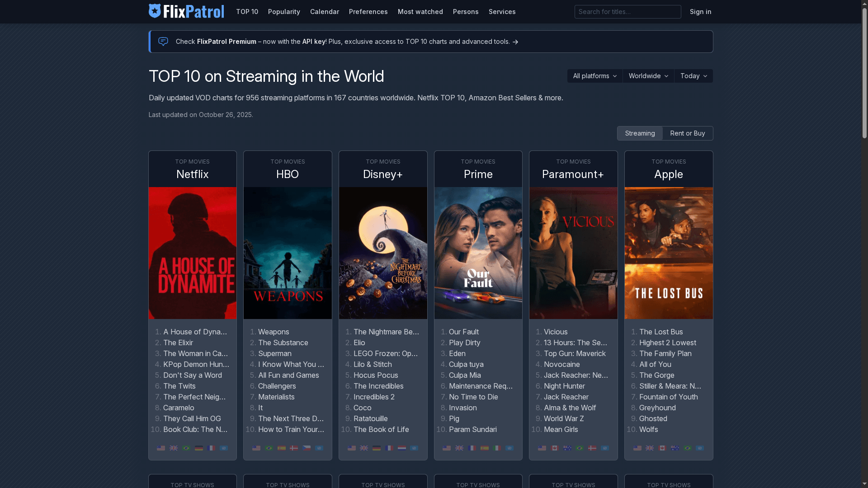Image resolution: width=868 pixels, height=488 pixels.
Task: Select the Canada flag under Paramount+
Action: click(555, 448)
